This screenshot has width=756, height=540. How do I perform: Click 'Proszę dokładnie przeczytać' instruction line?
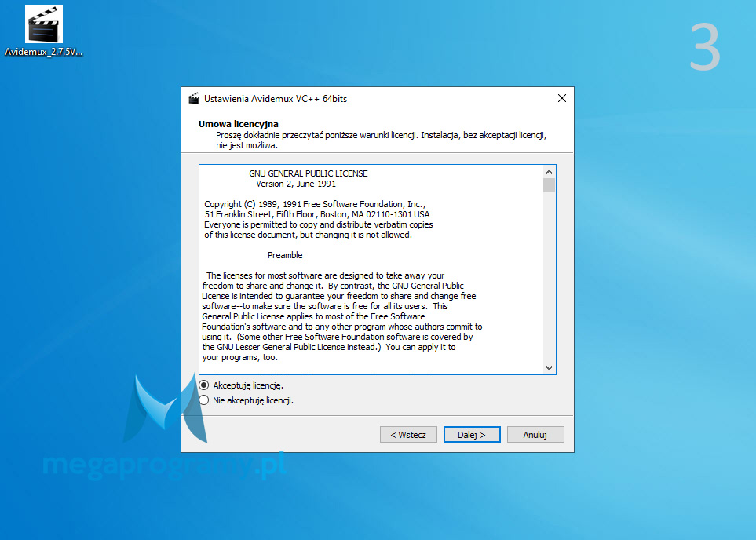coord(381,135)
